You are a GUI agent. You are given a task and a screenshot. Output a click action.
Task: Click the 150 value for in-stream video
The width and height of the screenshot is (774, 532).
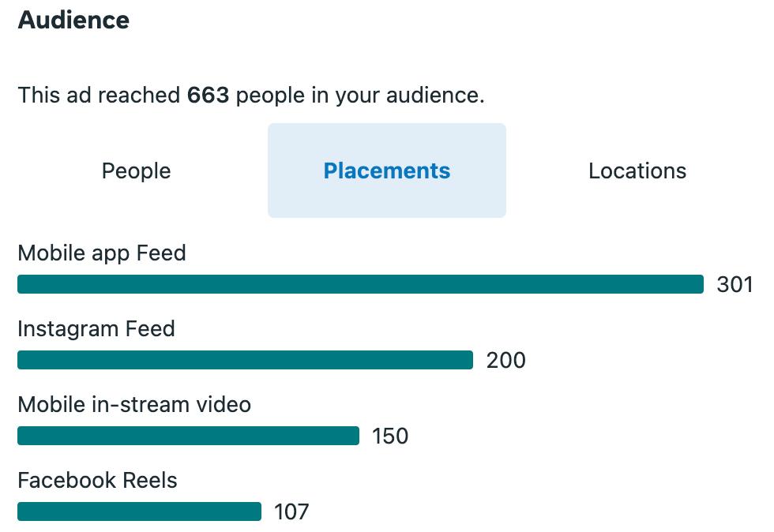[x=390, y=436]
